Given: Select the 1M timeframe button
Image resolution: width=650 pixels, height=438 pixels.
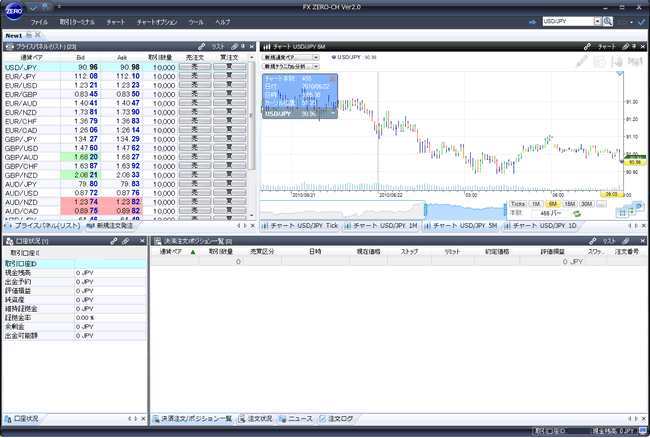Looking at the screenshot, I should pyautogui.click(x=536, y=204).
